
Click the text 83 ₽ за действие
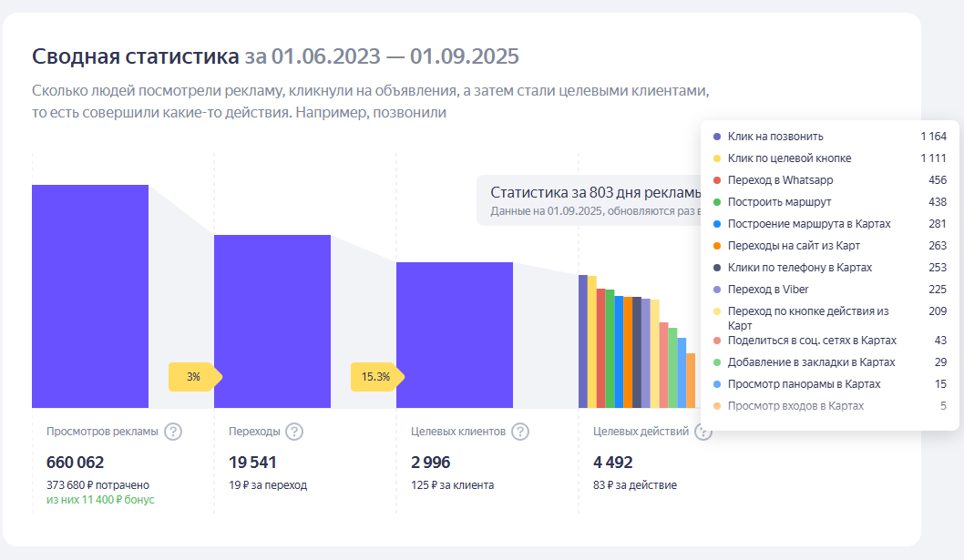(x=635, y=485)
